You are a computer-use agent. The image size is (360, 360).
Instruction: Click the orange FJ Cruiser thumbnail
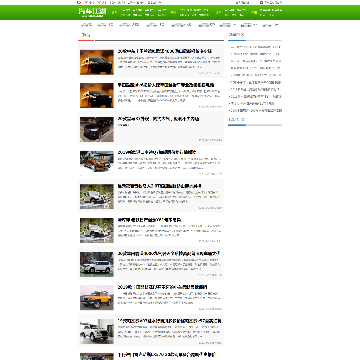(97, 297)
